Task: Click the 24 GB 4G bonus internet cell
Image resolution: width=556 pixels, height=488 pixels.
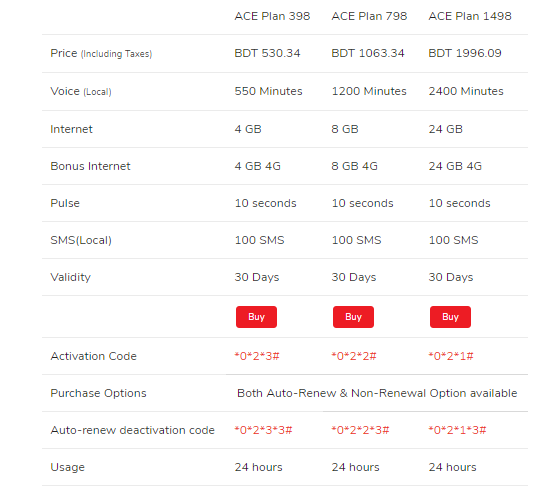Action: tap(455, 166)
